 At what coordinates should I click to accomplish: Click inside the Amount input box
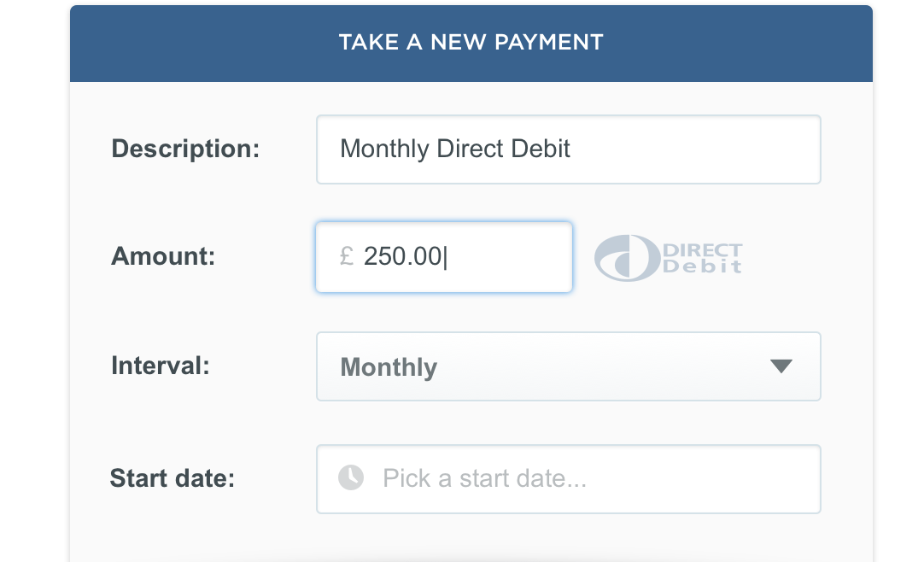pos(504,257)
